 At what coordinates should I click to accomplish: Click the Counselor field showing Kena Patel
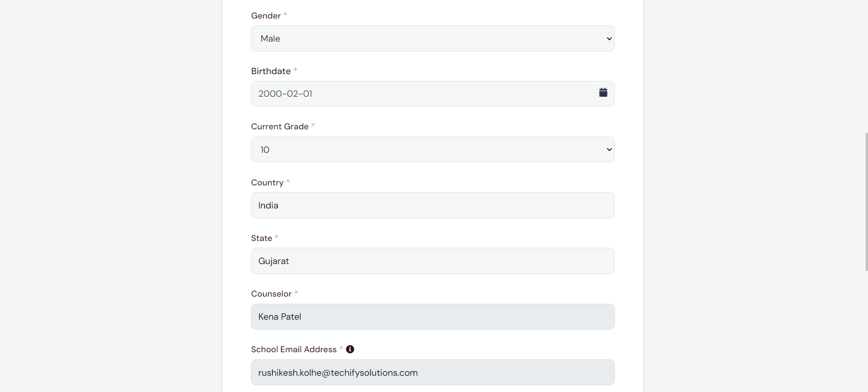433,317
